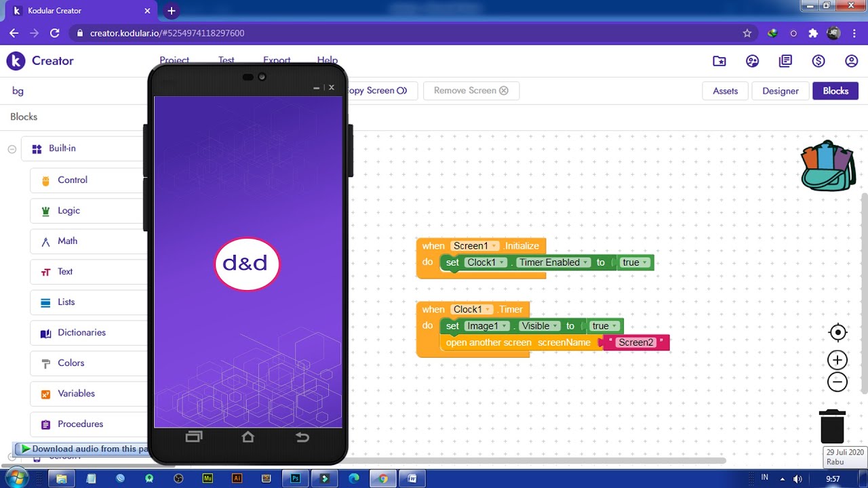Open Word from the taskbar
Screen dimensions: 868x488
pos(412,479)
